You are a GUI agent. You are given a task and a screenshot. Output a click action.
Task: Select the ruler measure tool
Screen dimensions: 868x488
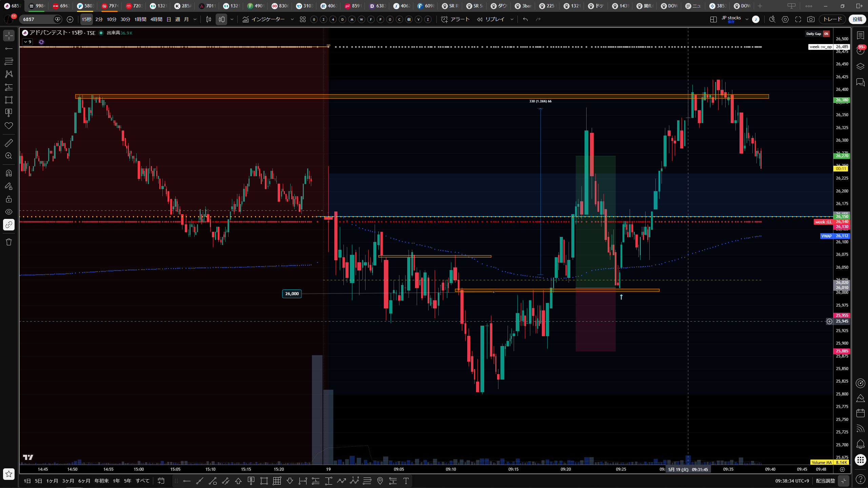pyautogui.click(x=9, y=143)
